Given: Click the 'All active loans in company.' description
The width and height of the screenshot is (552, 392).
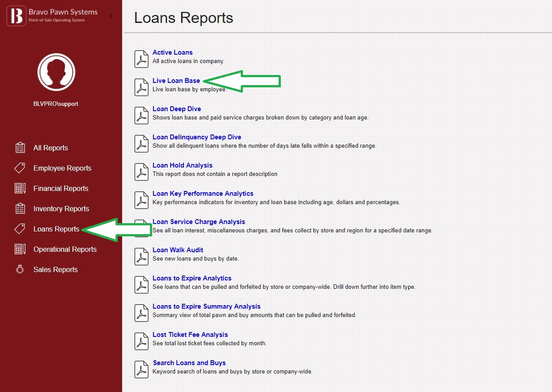Looking at the screenshot, I should click(188, 61).
